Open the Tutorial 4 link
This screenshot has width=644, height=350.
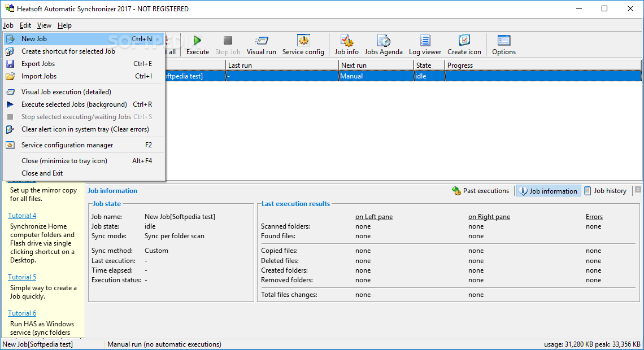22,216
